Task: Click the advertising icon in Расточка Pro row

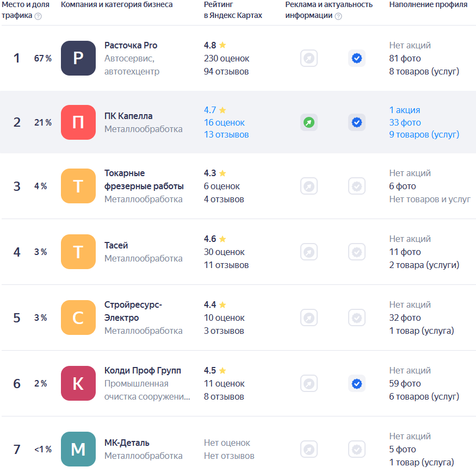Action: click(x=309, y=58)
